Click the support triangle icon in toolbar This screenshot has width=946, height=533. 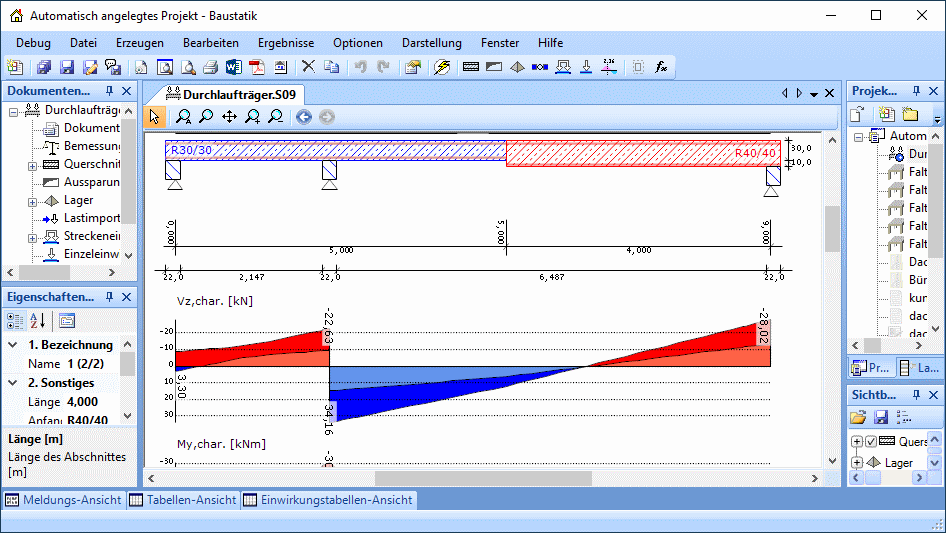pyautogui.click(x=517, y=67)
